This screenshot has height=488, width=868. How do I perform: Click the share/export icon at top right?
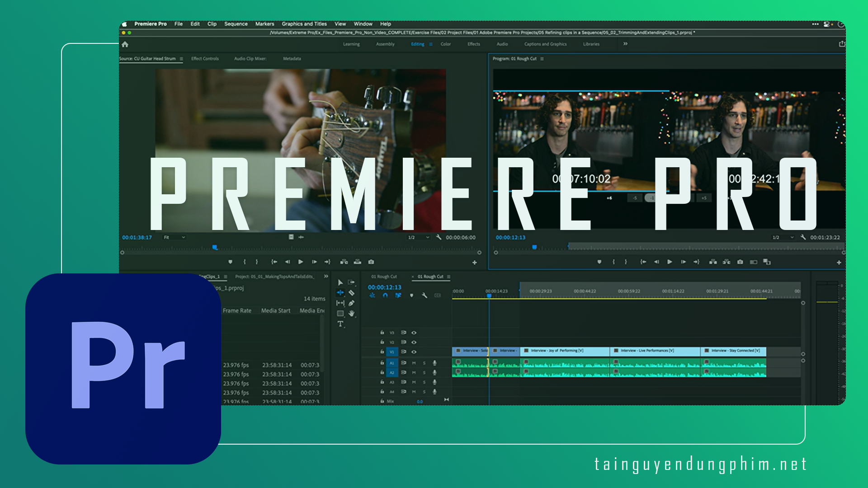pos(842,44)
